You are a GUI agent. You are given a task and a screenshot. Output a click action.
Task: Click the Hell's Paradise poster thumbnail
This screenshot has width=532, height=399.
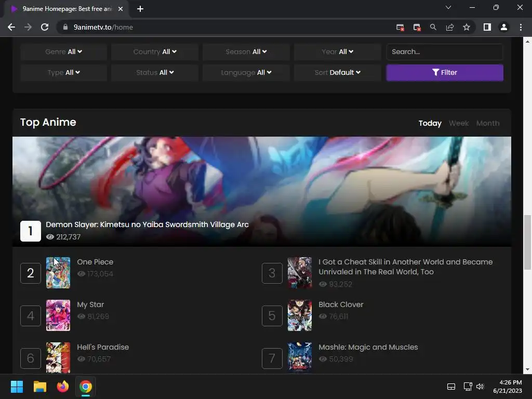(58, 357)
